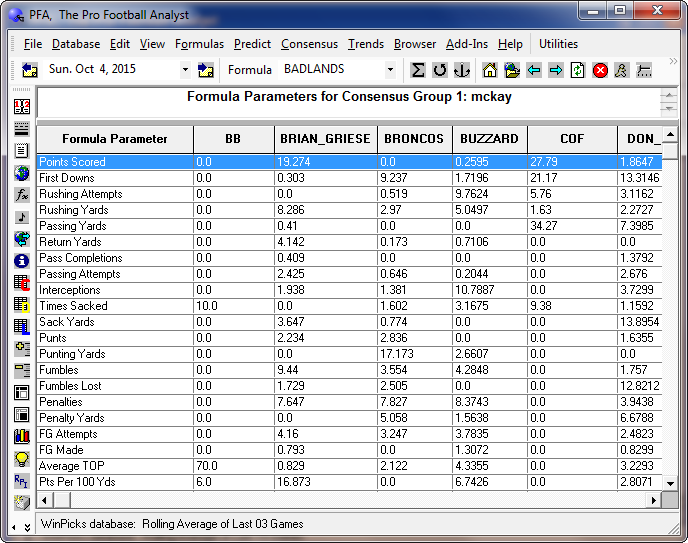Click the green page reload icon
688x543 pixels.
coord(577,70)
